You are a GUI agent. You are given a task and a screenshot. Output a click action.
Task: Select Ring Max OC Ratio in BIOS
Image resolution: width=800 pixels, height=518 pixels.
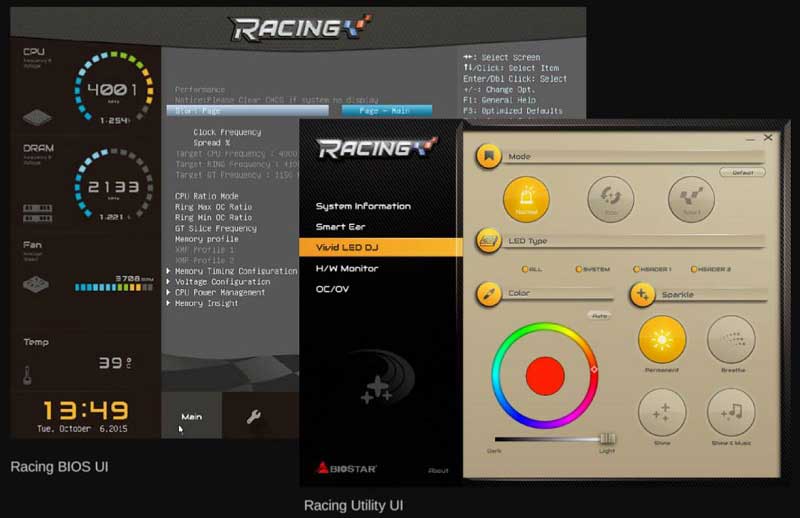213,207
